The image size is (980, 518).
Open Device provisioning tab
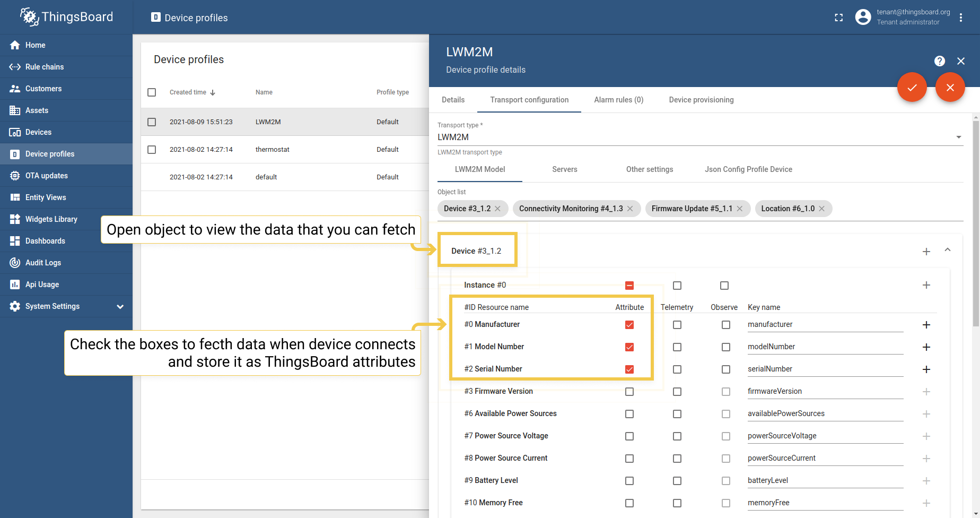[x=701, y=100]
